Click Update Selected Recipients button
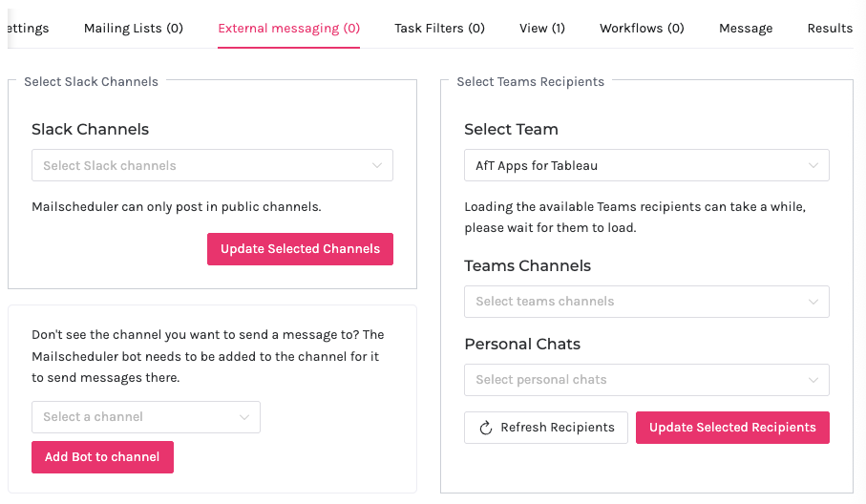The height and width of the screenshot is (504, 866). pyautogui.click(x=732, y=428)
